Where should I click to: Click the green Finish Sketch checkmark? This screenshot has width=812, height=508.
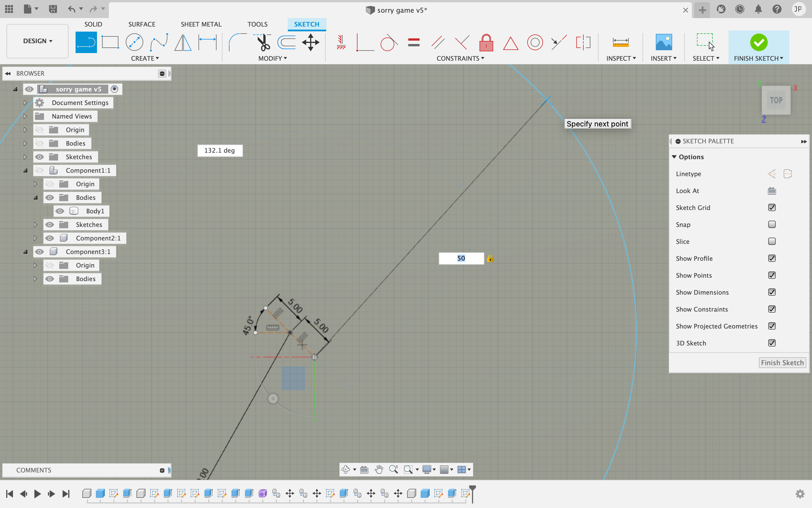click(759, 42)
